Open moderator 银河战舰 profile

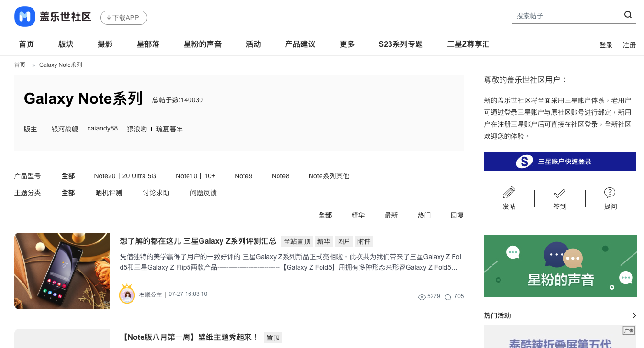[65, 129]
